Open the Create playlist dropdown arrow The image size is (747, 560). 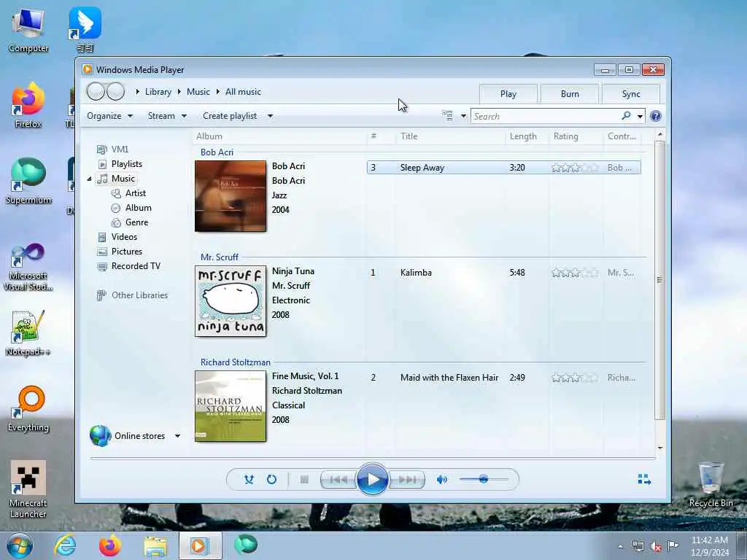click(270, 116)
